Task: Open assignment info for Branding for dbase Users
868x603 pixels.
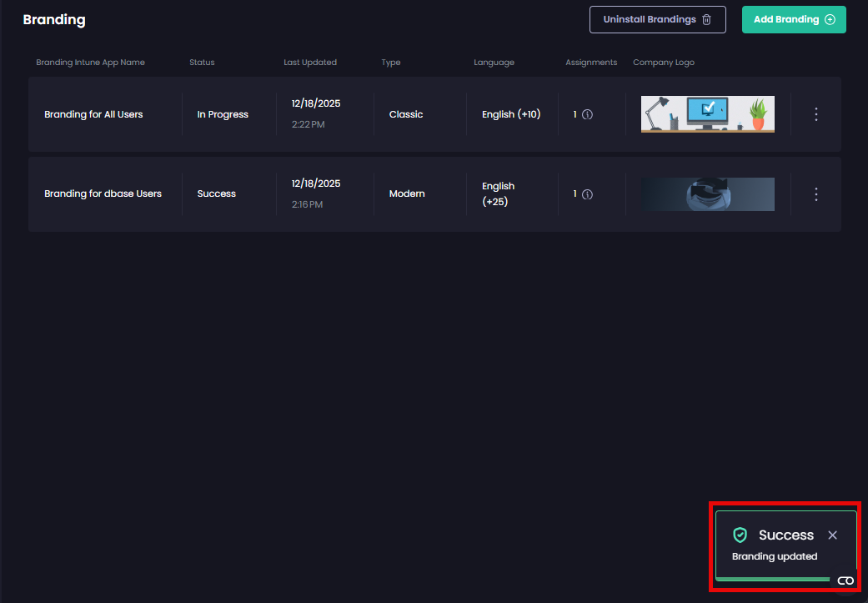Action: [x=587, y=194]
